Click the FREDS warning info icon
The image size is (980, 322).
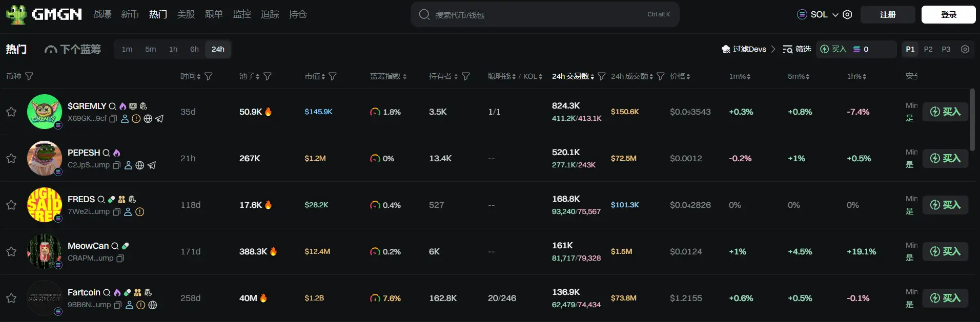pos(140,212)
